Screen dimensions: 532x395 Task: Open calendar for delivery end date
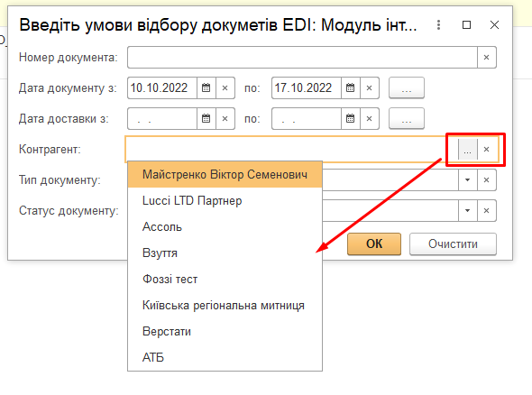point(351,118)
